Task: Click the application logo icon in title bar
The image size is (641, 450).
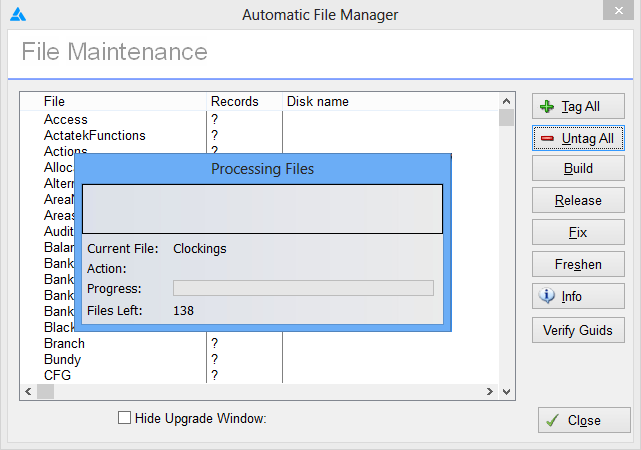Action: coord(18,15)
